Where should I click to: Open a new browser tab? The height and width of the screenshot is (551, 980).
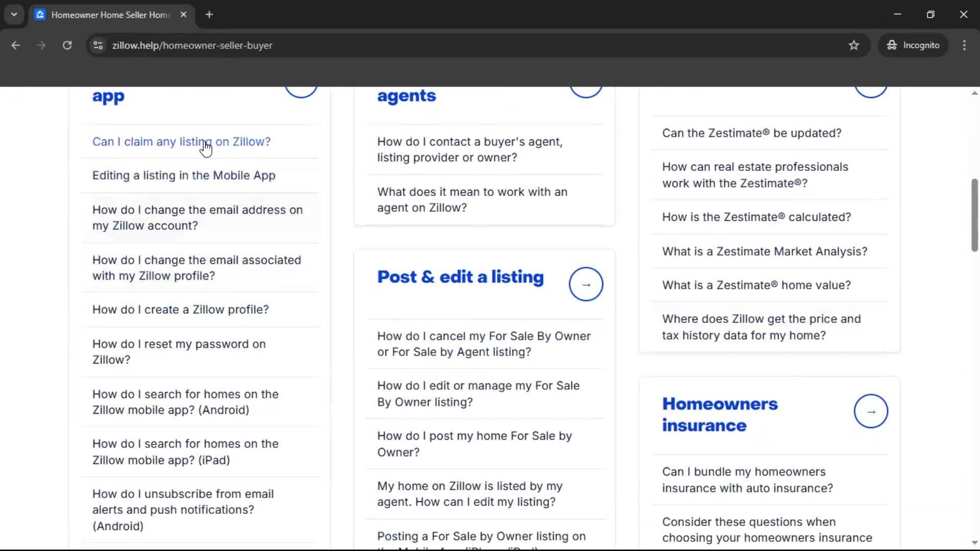pos(209,14)
